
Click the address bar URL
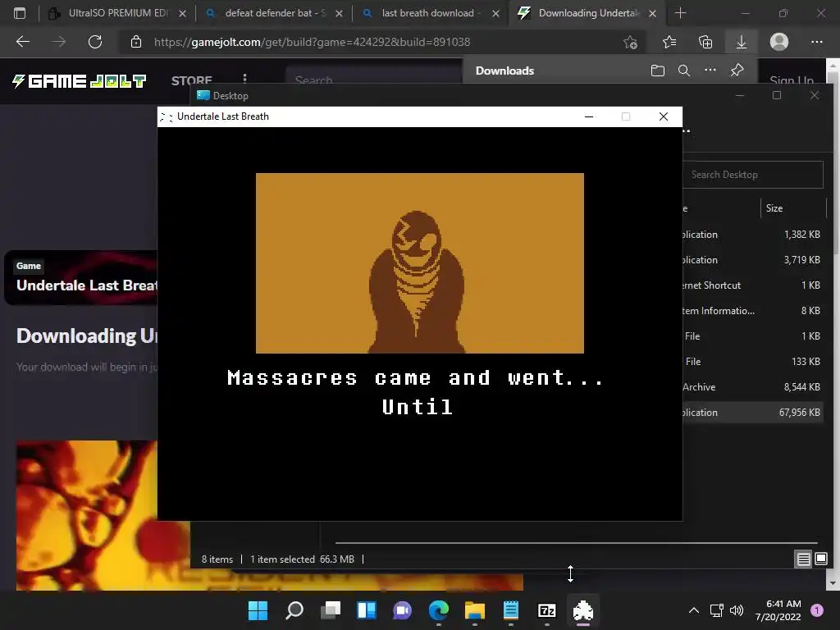tap(313, 42)
